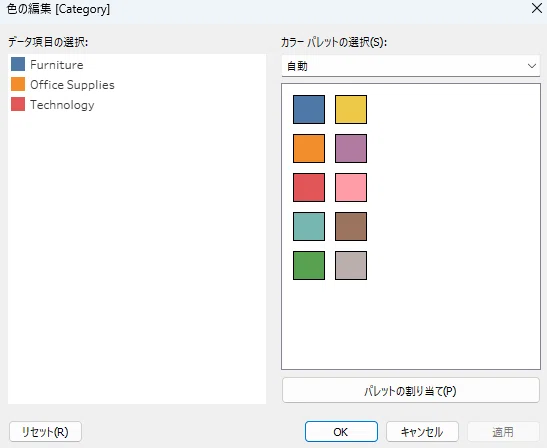
Task: Pick the gray palette color
Action: (x=351, y=266)
